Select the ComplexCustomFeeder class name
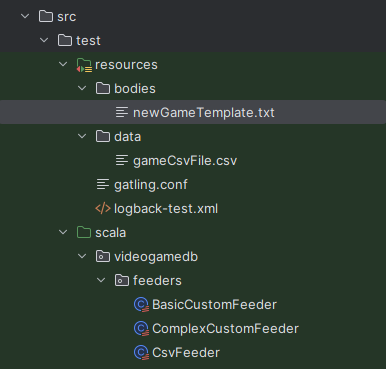The width and height of the screenshot is (386, 369). (x=225, y=329)
